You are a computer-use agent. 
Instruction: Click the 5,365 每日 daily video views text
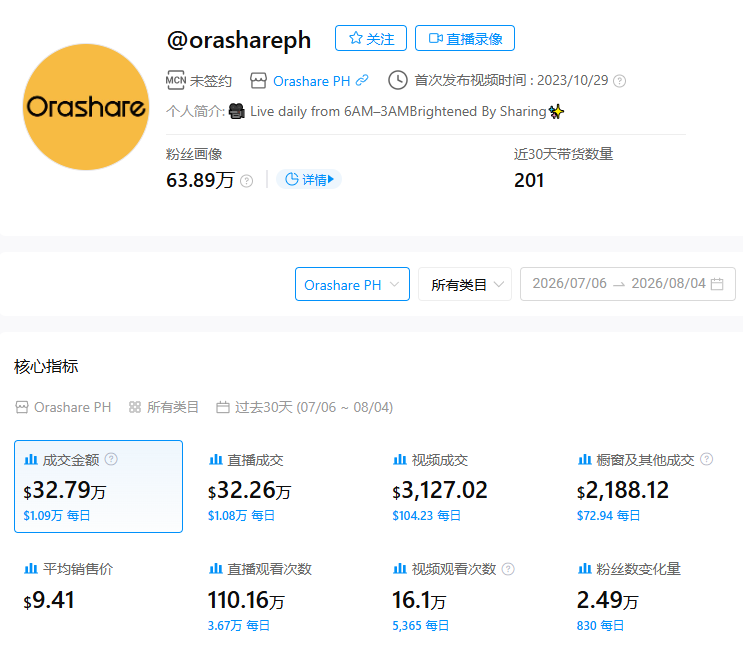tap(420, 626)
